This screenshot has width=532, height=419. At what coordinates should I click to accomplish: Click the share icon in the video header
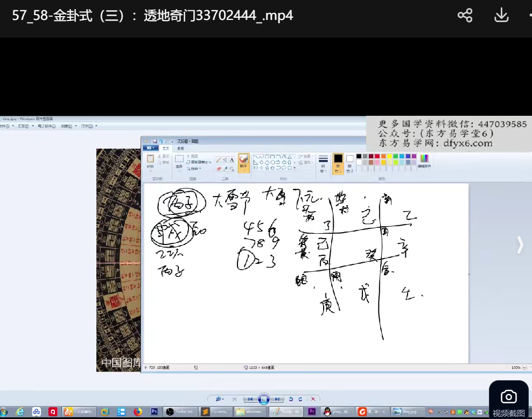[x=465, y=15]
